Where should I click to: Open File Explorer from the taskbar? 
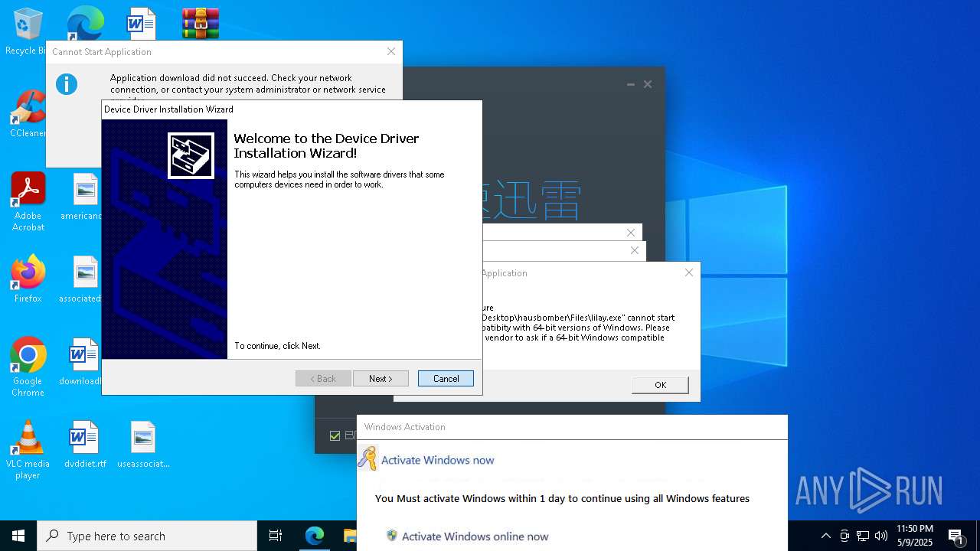(349, 536)
